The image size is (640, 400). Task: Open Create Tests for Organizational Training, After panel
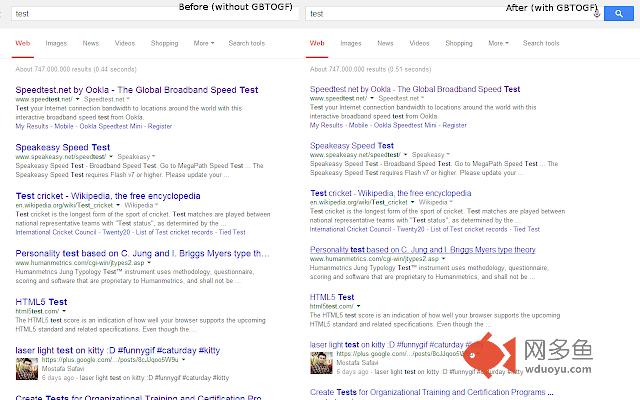click(431, 392)
